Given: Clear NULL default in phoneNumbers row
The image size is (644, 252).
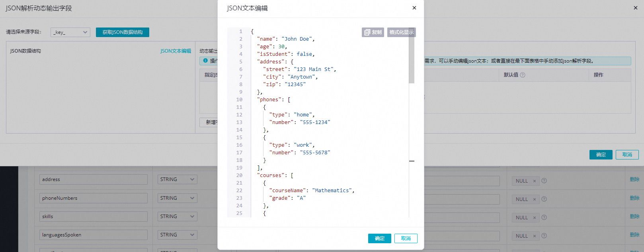Looking at the screenshot, I should (x=535, y=199).
